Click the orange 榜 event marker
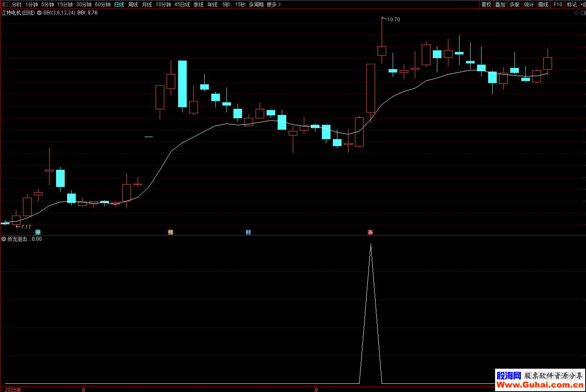 pyautogui.click(x=171, y=232)
